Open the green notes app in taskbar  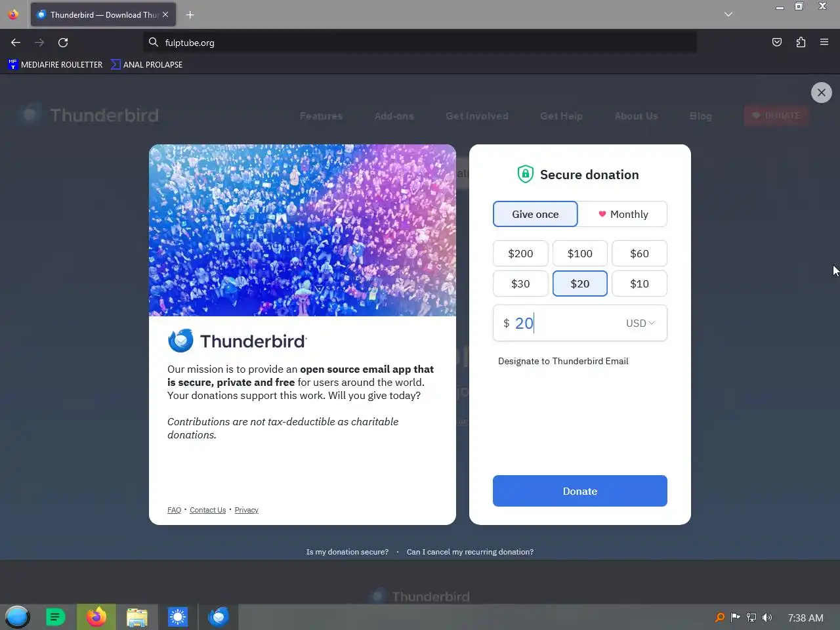point(56,617)
